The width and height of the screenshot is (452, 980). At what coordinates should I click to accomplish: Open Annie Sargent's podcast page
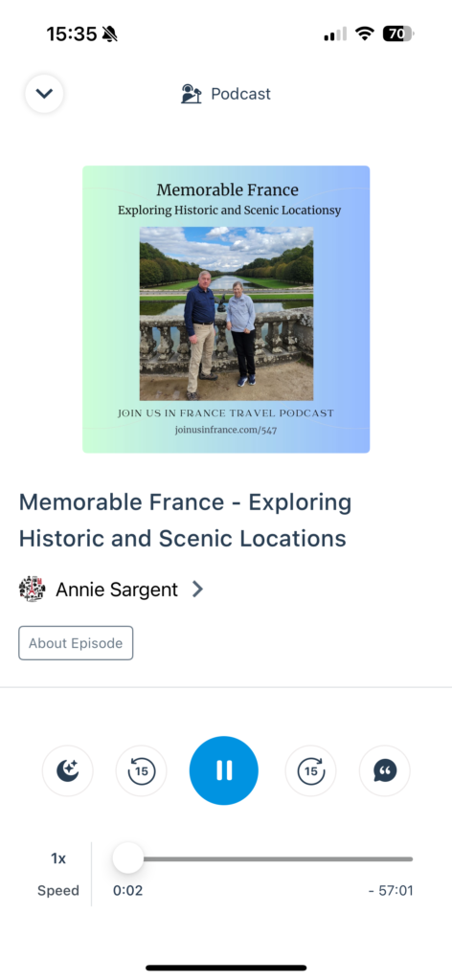[116, 590]
